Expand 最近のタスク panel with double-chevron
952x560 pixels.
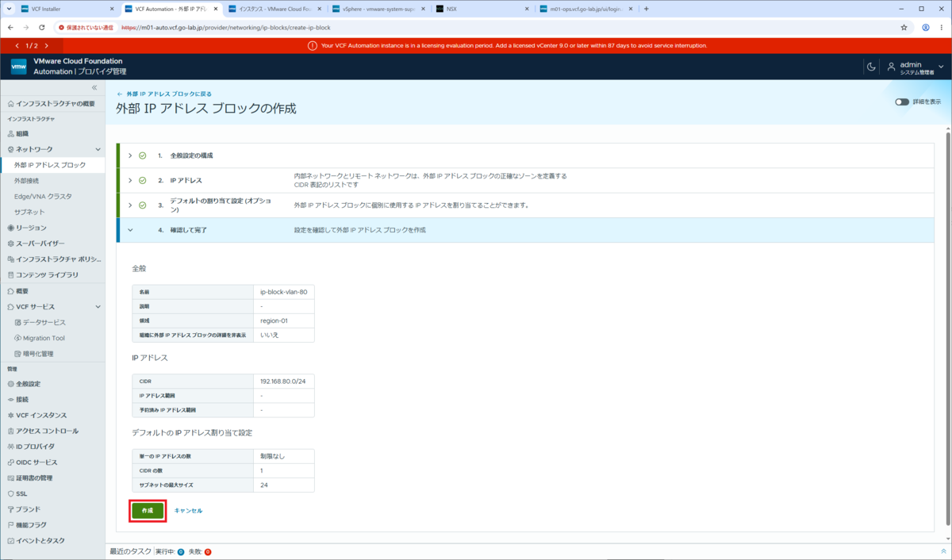click(943, 551)
